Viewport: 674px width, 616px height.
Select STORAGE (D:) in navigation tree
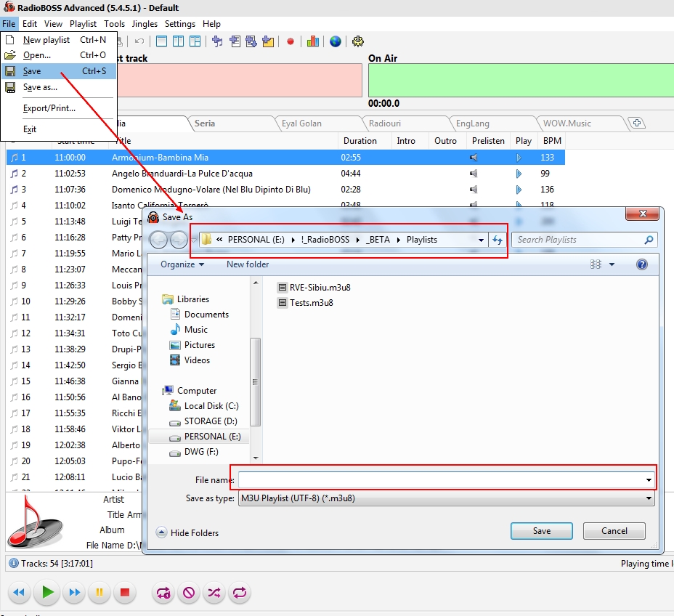(203, 421)
